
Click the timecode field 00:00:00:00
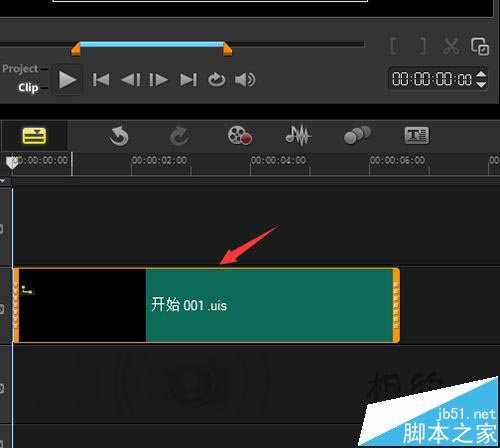[432, 79]
